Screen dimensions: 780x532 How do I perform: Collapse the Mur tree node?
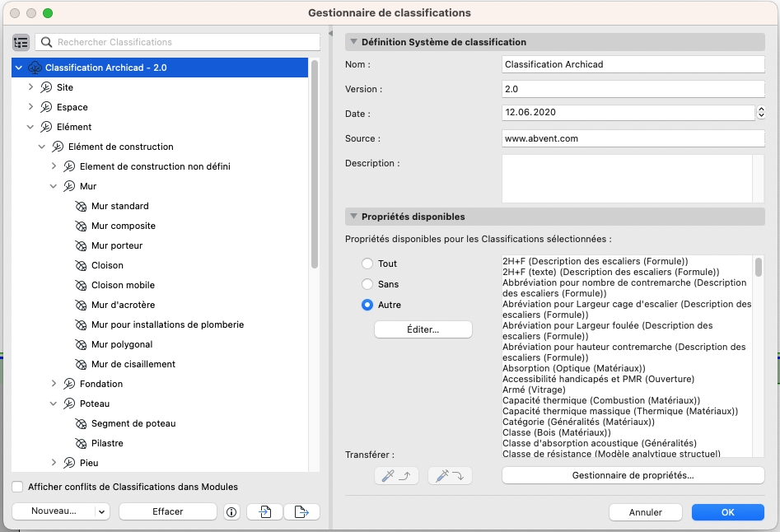54,186
